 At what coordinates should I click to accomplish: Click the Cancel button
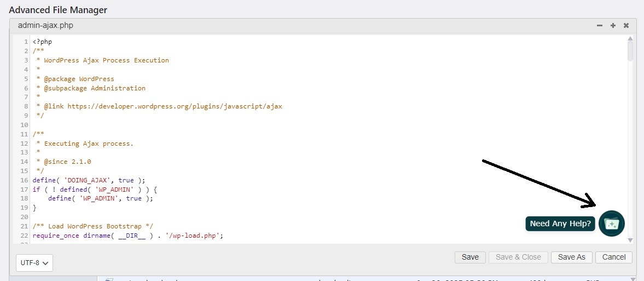point(613,257)
